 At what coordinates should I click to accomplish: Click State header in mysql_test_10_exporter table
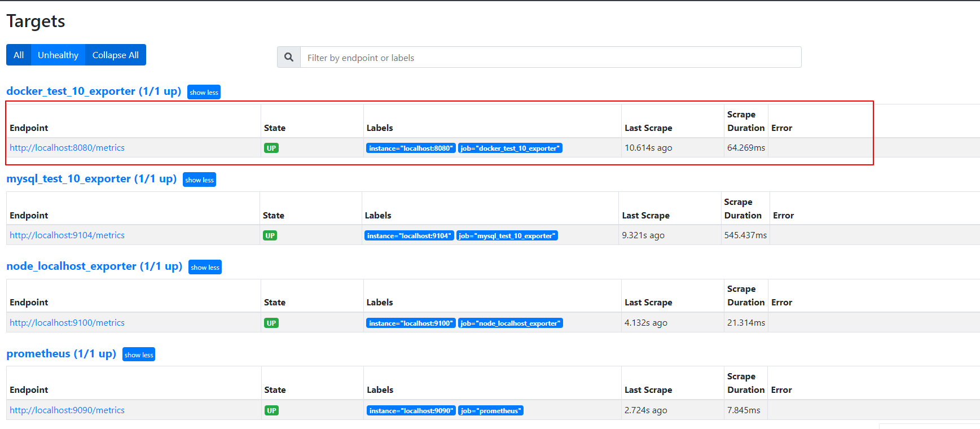click(274, 215)
